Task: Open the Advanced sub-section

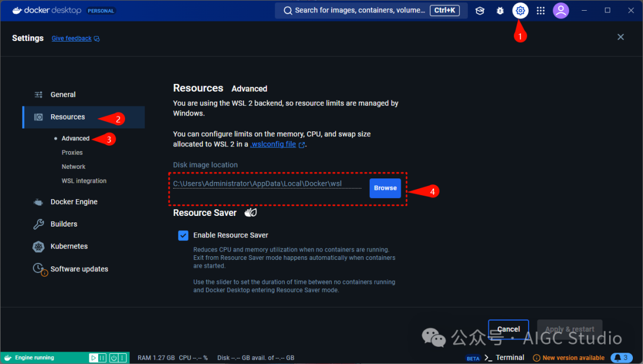Action: (76, 139)
